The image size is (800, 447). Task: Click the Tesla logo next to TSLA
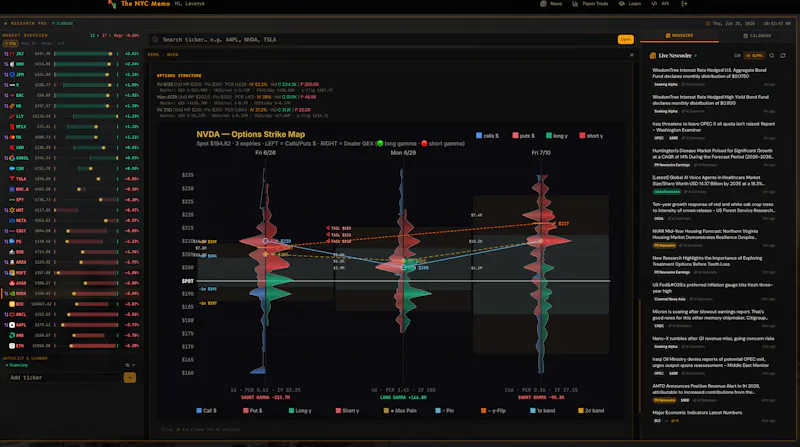pos(12,179)
